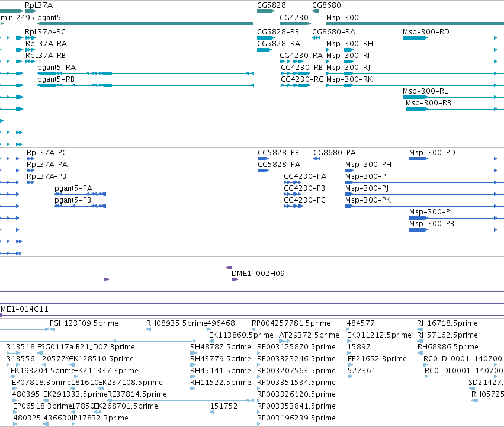Select the Msp-300-PH protein label
The width and height of the screenshot is (504, 427).
click(x=368, y=164)
